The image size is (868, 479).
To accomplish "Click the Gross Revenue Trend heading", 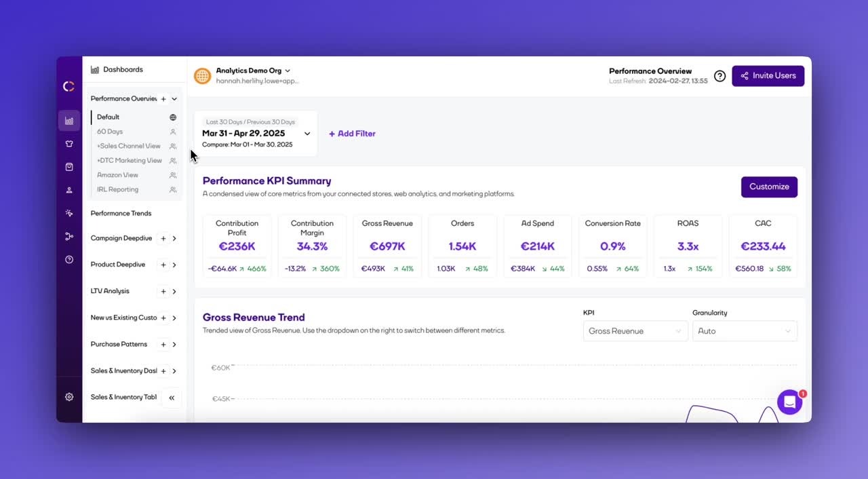I will pos(254,318).
